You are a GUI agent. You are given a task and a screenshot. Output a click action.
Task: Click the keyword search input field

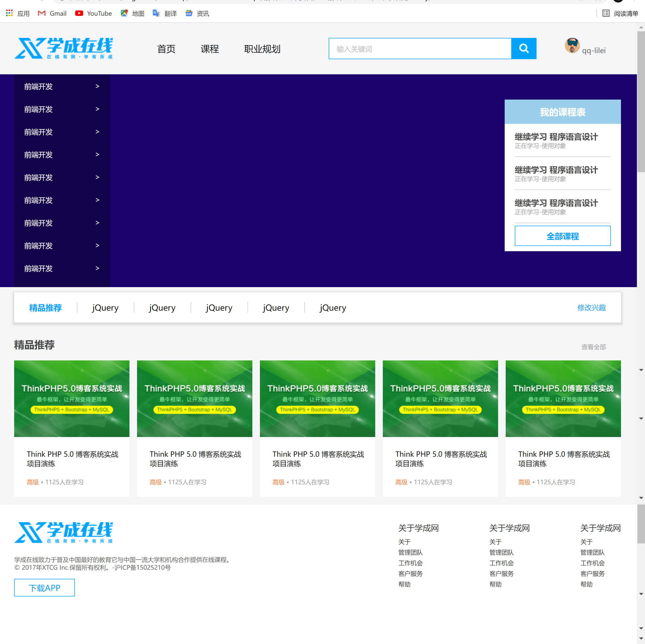420,49
